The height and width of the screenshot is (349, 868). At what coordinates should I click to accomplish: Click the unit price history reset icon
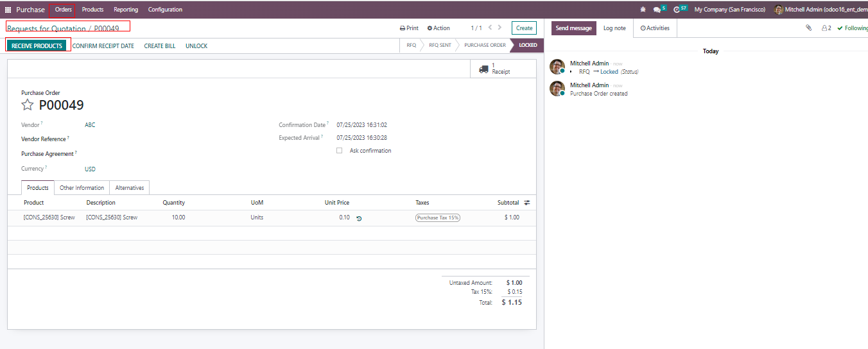pyautogui.click(x=359, y=218)
